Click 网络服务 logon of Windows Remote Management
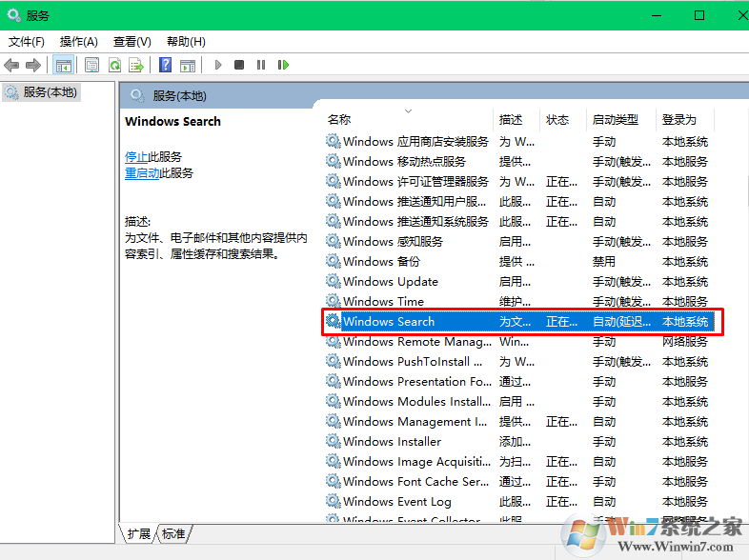The image size is (749, 560). (x=684, y=341)
